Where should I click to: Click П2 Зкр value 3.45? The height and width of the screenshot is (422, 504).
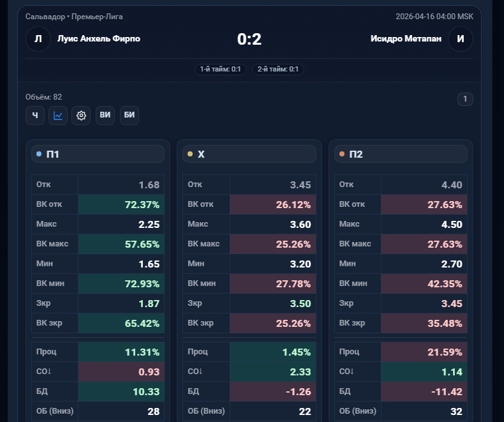[x=452, y=304]
